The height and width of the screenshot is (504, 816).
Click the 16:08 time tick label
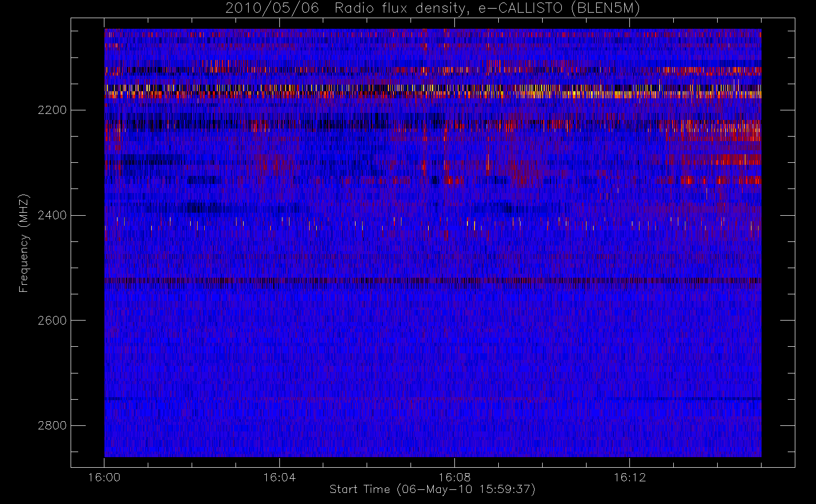coord(454,477)
